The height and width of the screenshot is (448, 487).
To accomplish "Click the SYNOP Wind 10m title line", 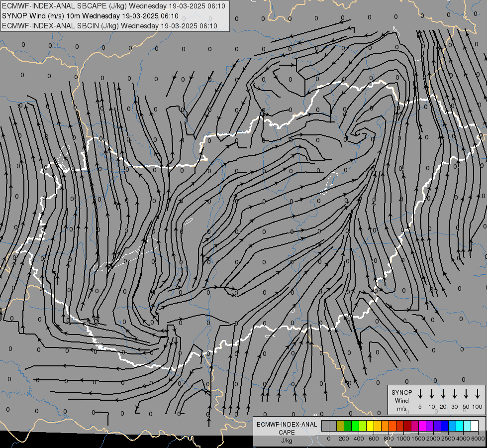I will tap(90, 16).
